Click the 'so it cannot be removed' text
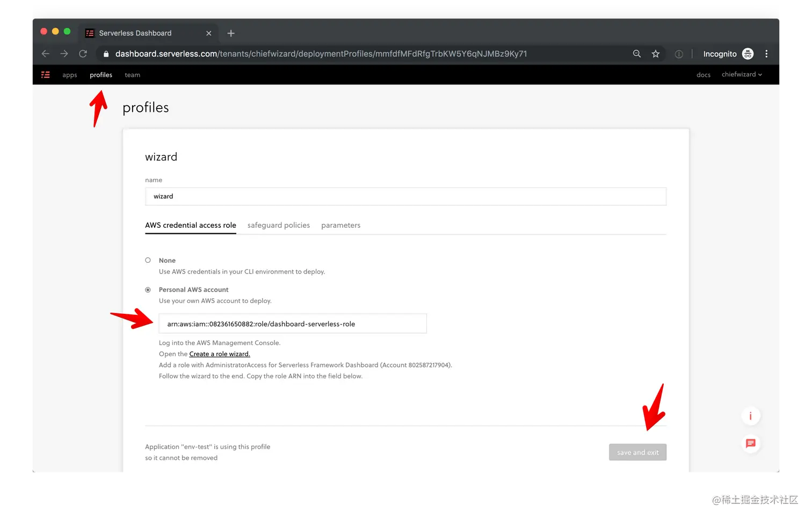The width and height of the screenshot is (812, 519). 182,458
